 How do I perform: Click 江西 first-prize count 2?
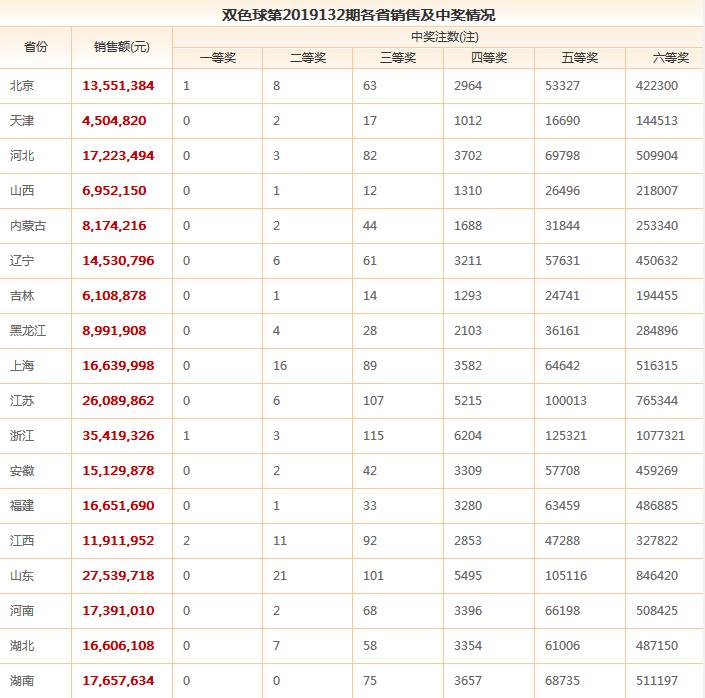[187, 540]
